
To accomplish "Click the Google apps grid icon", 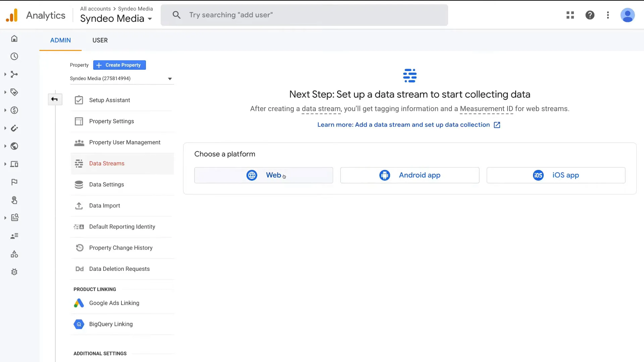I will 570,15.
